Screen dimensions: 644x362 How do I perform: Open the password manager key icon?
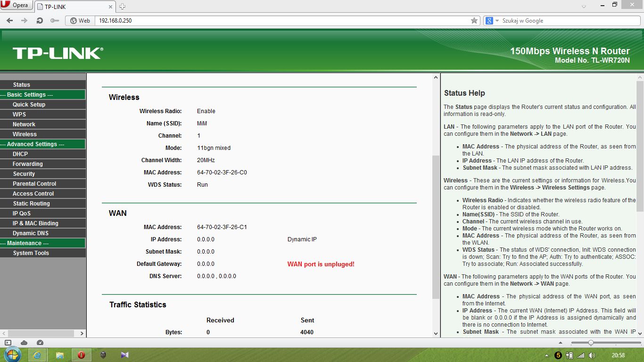coord(55,21)
